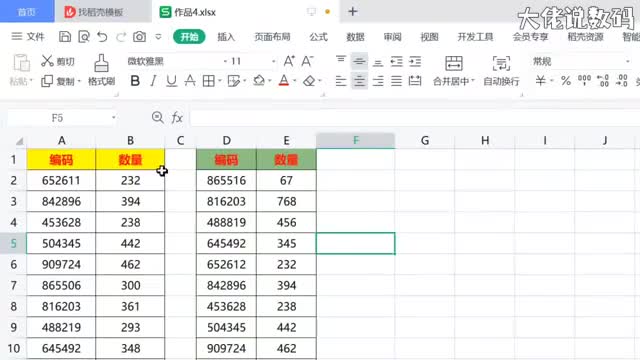Open font color dropdown arrow
Viewport: 640px width, 360px height.
click(294, 81)
